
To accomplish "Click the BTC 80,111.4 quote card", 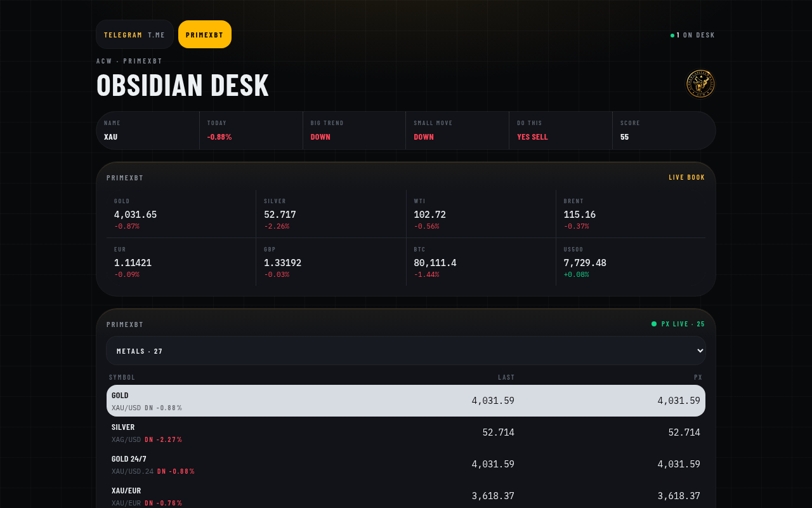I will (481, 262).
